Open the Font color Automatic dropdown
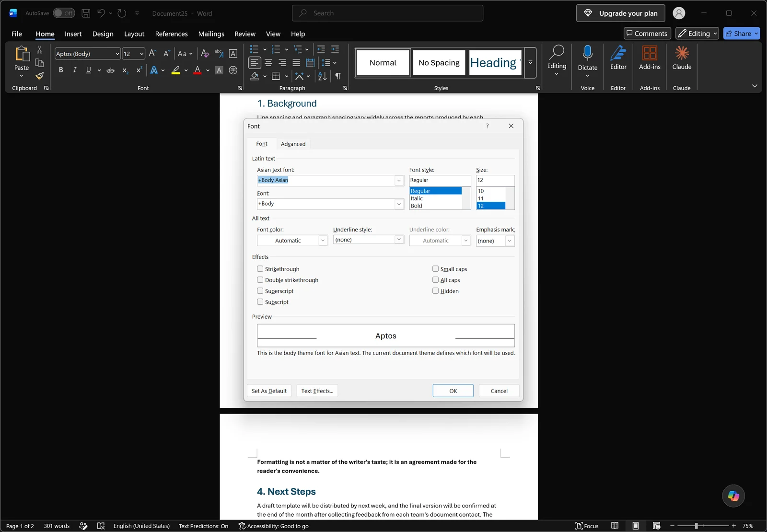767x532 pixels. pyautogui.click(x=323, y=241)
